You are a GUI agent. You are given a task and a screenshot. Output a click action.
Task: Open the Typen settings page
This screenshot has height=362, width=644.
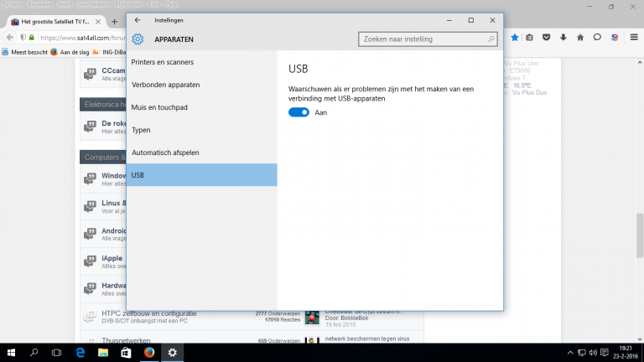click(x=142, y=130)
